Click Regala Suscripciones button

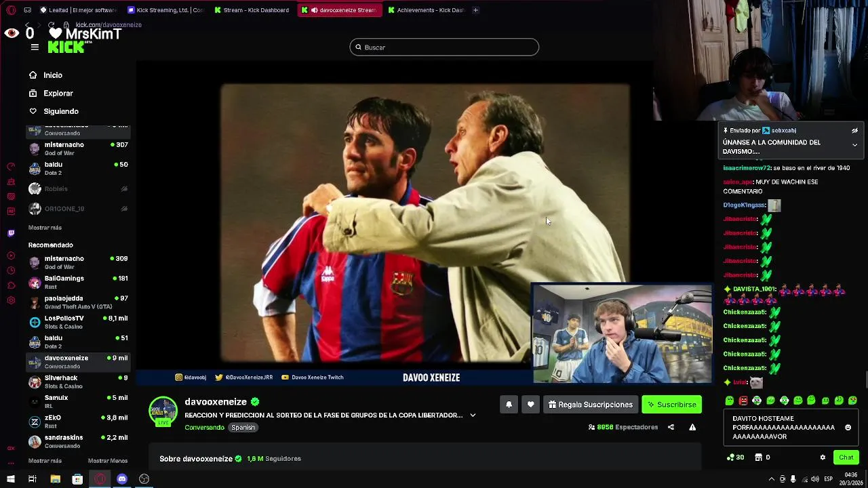pyautogui.click(x=590, y=405)
